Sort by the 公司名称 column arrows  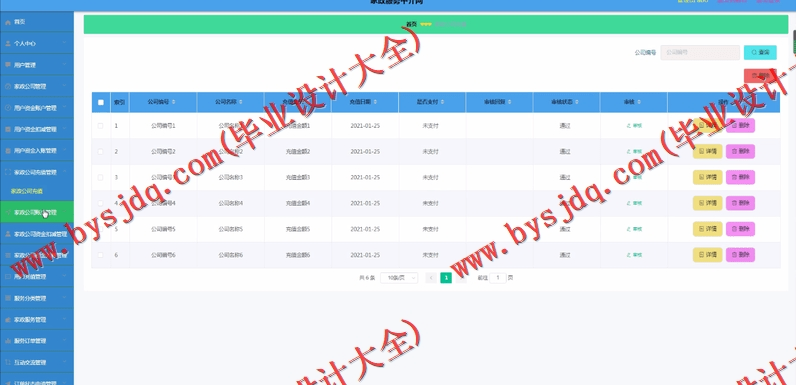point(241,102)
